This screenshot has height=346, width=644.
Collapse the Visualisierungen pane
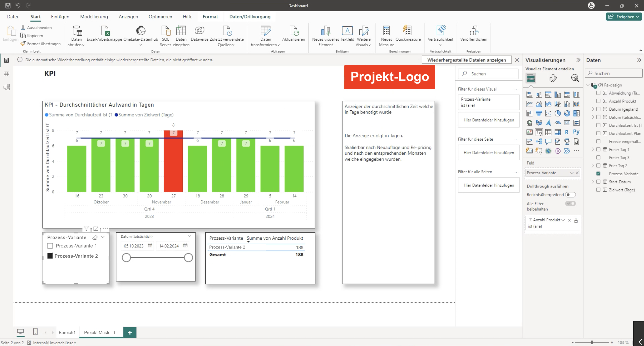(578, 60)
